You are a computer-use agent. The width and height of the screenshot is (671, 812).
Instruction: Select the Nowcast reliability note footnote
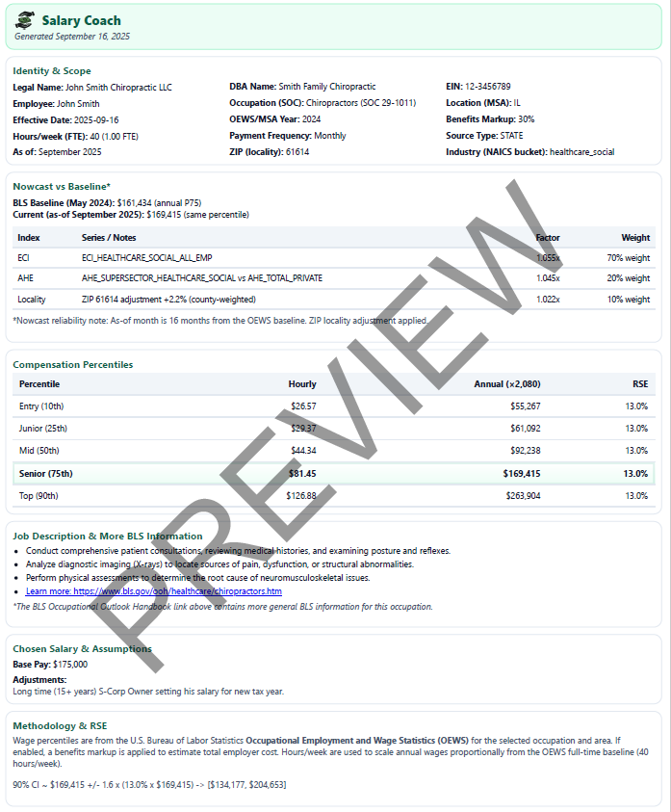click(x=221, y=321)
